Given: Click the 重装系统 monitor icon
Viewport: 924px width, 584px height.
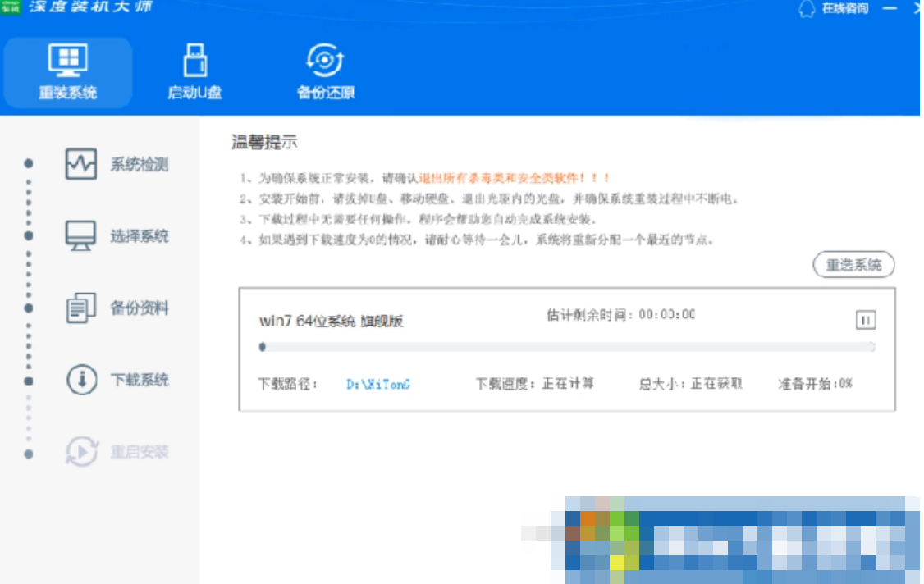Looking at the screenshot, I should click(x=68, y=60).
